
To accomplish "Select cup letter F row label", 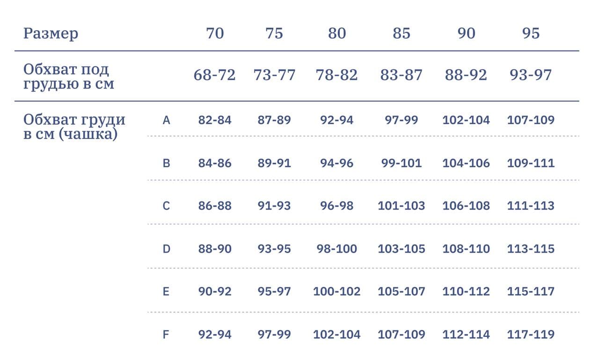I will [x=166, y=335].
